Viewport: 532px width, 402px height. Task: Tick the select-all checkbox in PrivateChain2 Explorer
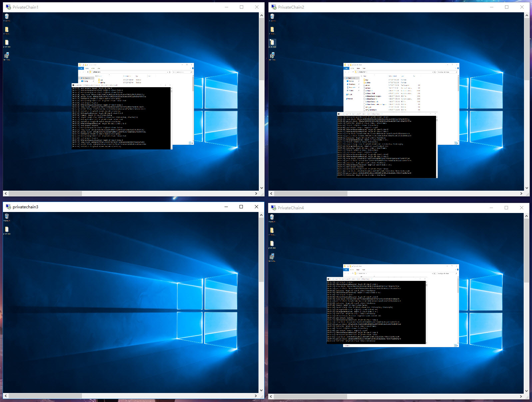361,76
